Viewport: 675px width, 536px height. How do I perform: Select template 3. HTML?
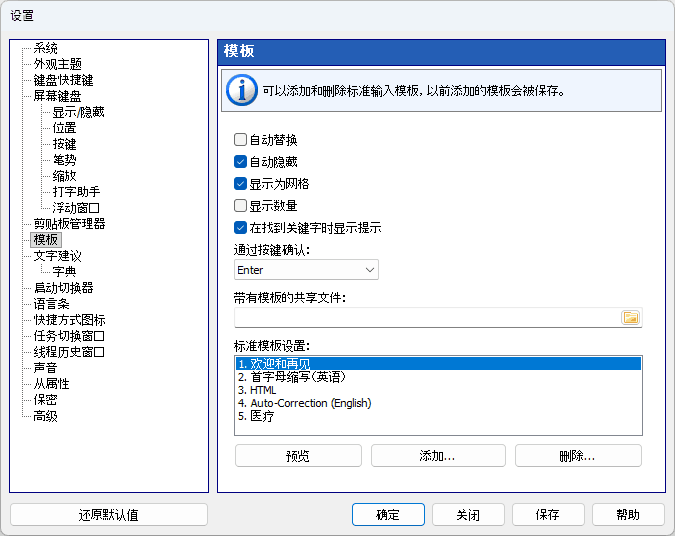tap(438, 390)
